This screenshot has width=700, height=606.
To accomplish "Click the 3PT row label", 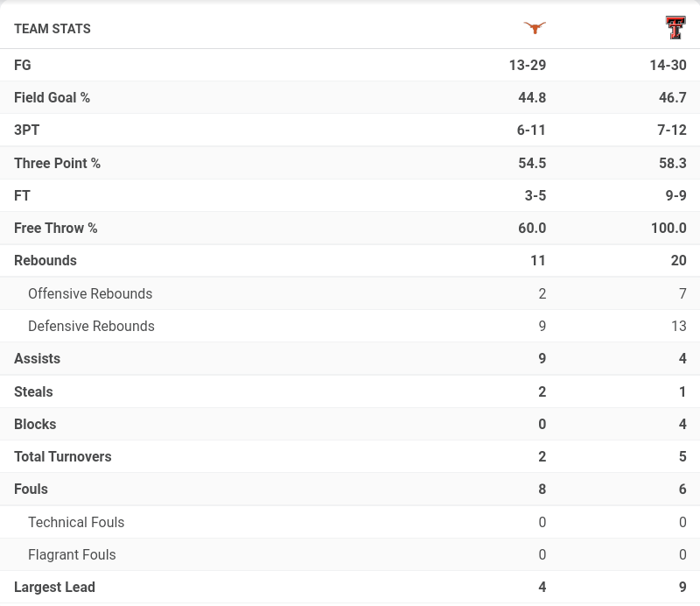I will 26,130.
